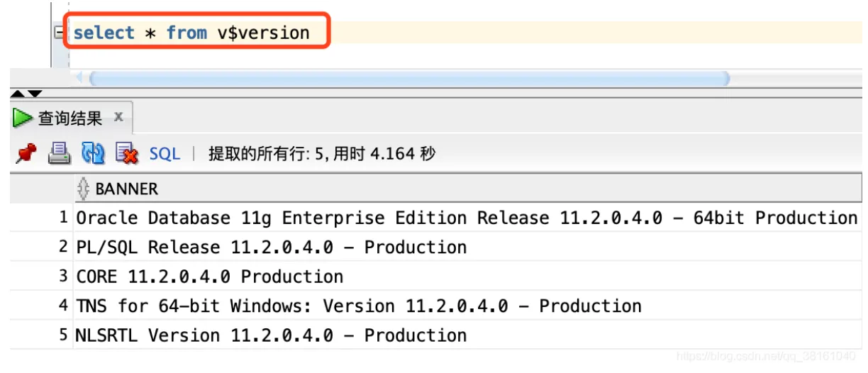Click the red pin icon
The height and width of the screenshot is (373, 868).
26,153
